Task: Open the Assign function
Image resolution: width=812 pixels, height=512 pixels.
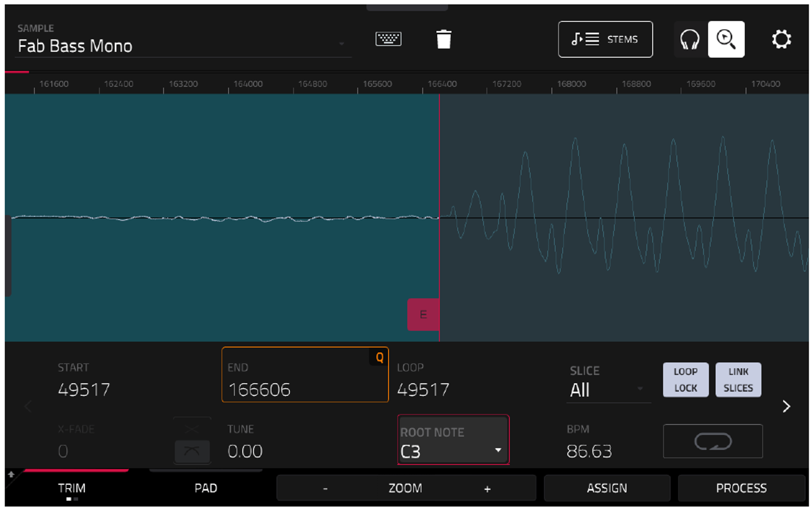Action: [x=607, y=488]
